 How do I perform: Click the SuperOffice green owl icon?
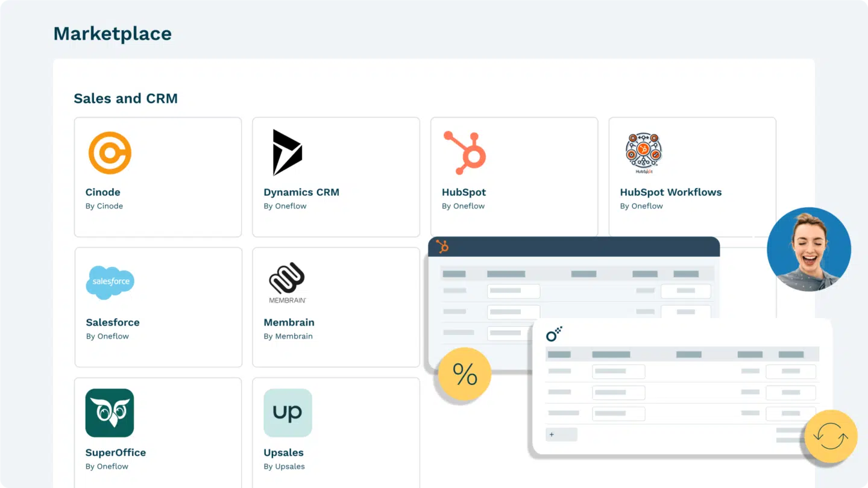110,413
